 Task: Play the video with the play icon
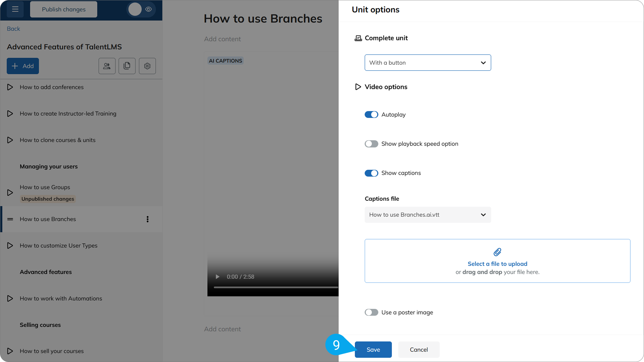coord(217,277)
